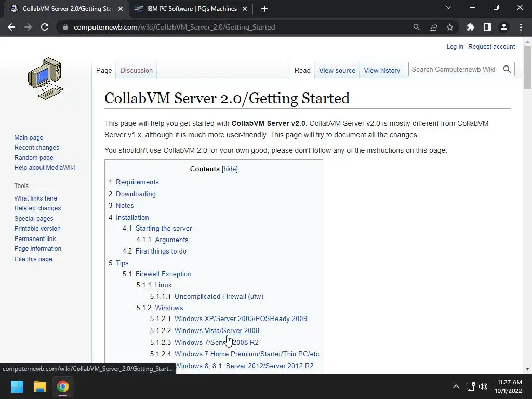Reload the page with the refresh icon
This screenshot has width=532, height=399.
pos(45,27)
